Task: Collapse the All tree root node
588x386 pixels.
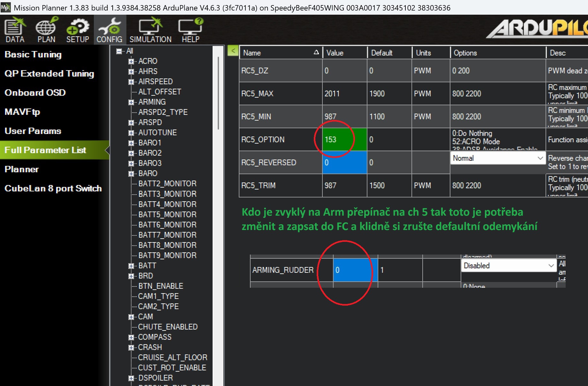Action: (x=119, y=51)
